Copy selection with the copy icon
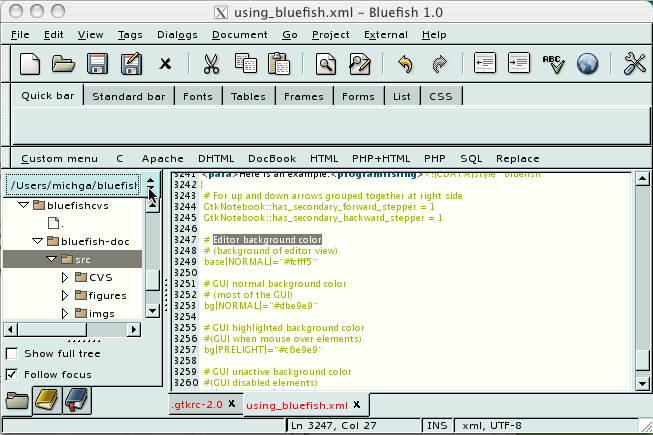653x435 pixels. tap(246, 63)
